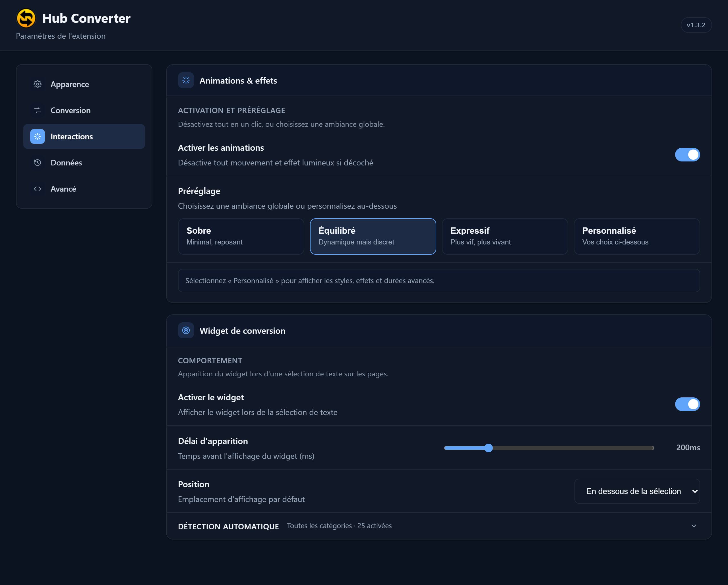728x585 pixels.
Task: Click the Hub Converter logo icon
Action: pos(26,18)
